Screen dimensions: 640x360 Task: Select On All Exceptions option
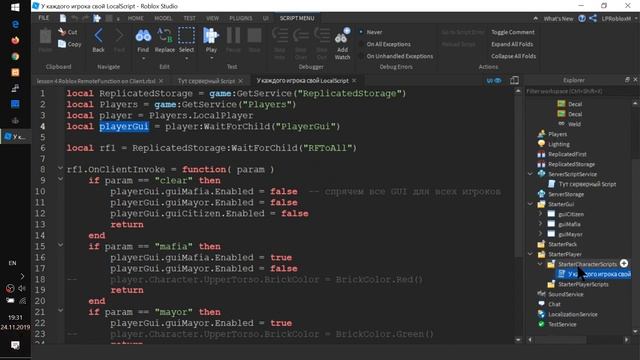pos(384,44)
